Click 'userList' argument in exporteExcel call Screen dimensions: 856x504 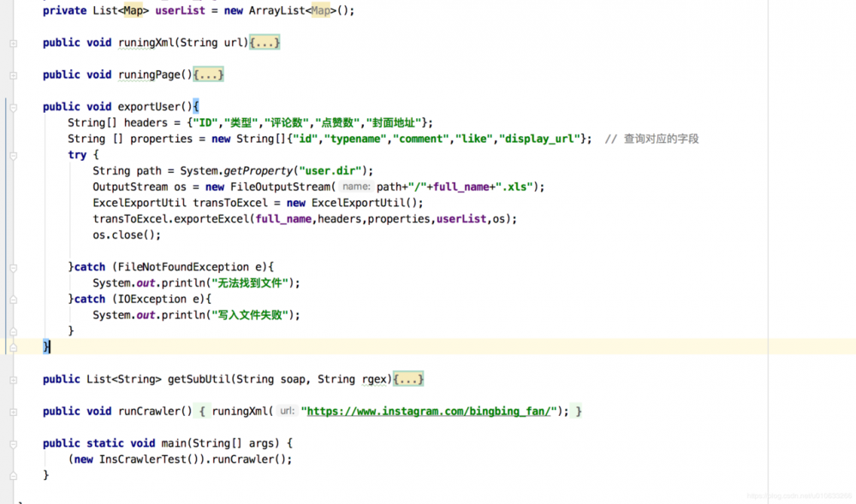click(461, 219)
